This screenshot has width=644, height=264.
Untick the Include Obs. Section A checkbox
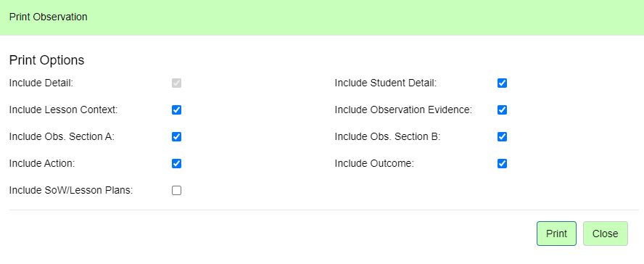[177, 137]
